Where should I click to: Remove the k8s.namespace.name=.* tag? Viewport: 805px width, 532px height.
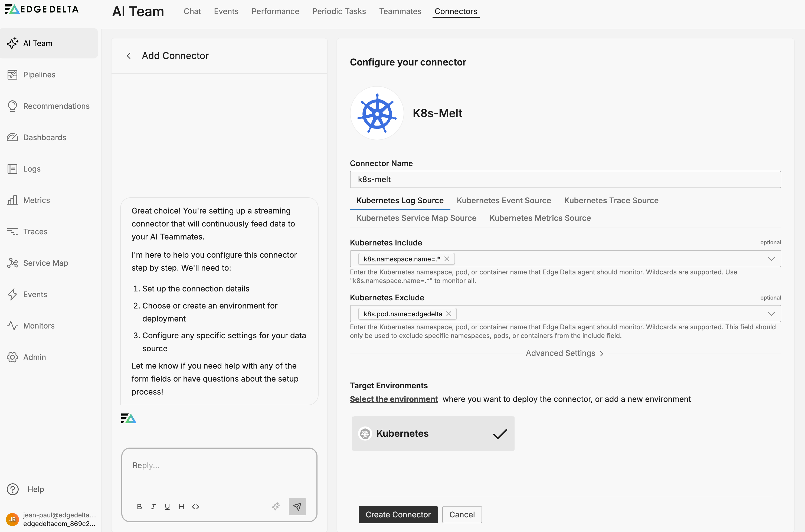point(447,259)
